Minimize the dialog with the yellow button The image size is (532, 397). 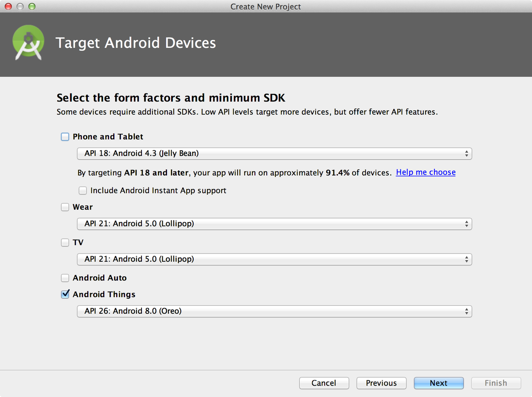(x=20, y=7)
